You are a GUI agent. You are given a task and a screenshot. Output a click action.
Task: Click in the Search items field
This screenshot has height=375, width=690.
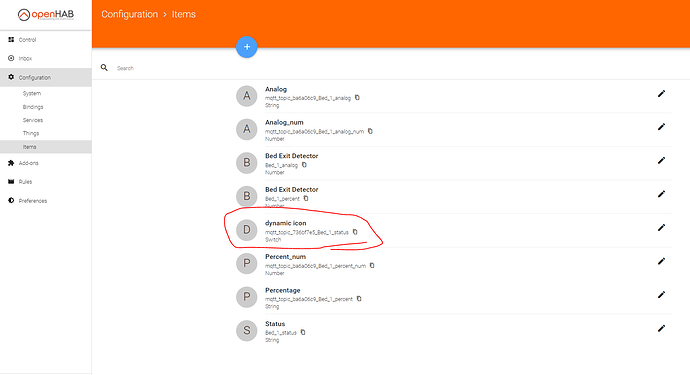coord(396,68)
